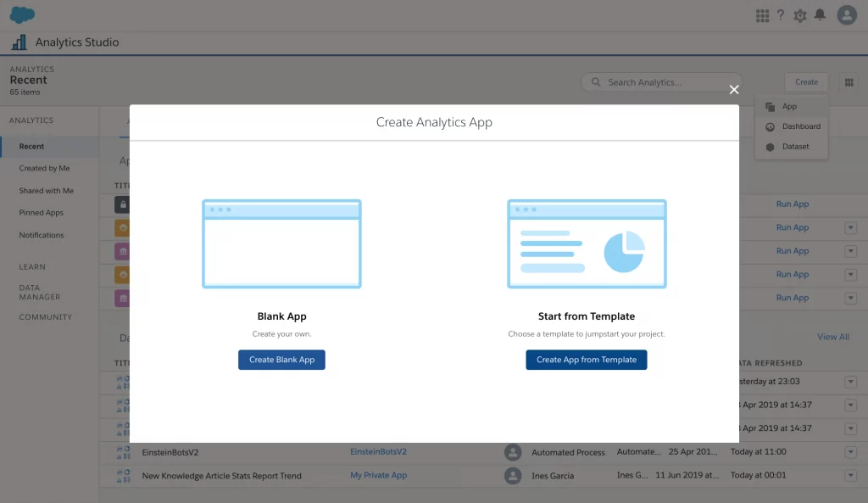Click the View All link

832,337
